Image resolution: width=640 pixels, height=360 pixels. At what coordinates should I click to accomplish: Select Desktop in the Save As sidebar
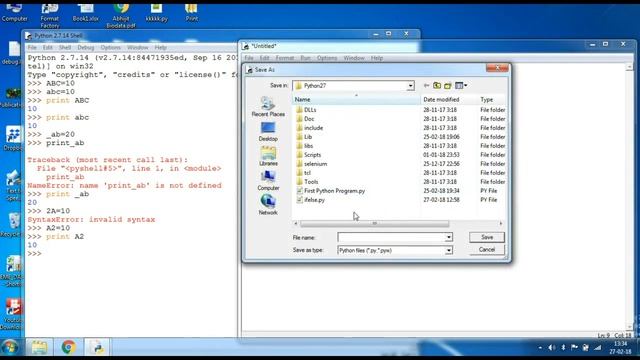pos(268,132)
